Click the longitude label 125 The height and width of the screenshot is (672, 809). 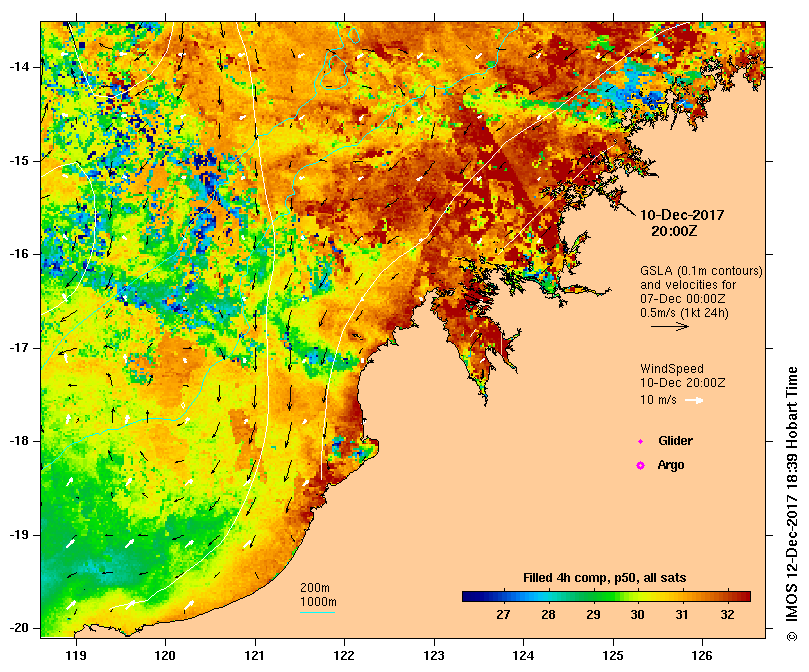[613, 656]
